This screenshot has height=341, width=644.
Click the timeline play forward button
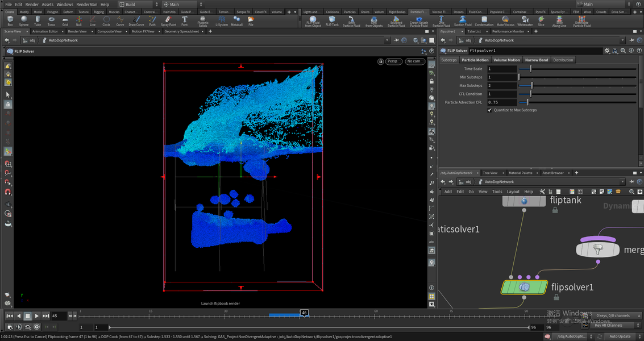coord(36,316)
